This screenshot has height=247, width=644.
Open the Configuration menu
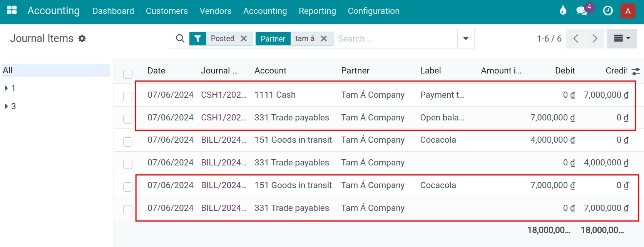(374, 11)
